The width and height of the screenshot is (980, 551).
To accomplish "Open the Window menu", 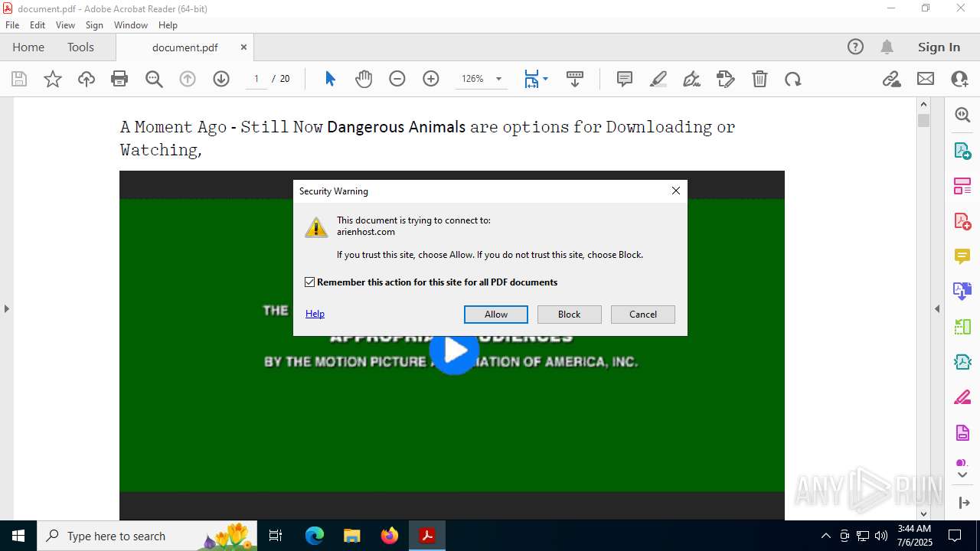I will click(131, 25).
